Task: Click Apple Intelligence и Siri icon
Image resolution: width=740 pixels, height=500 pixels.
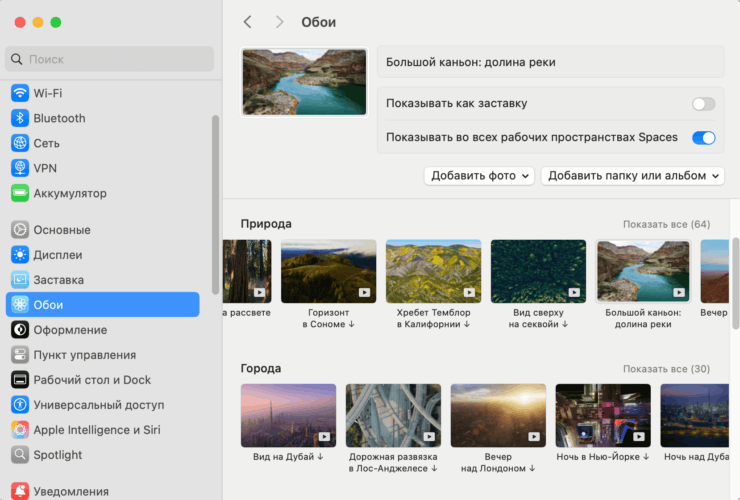Action: point(20,430)
